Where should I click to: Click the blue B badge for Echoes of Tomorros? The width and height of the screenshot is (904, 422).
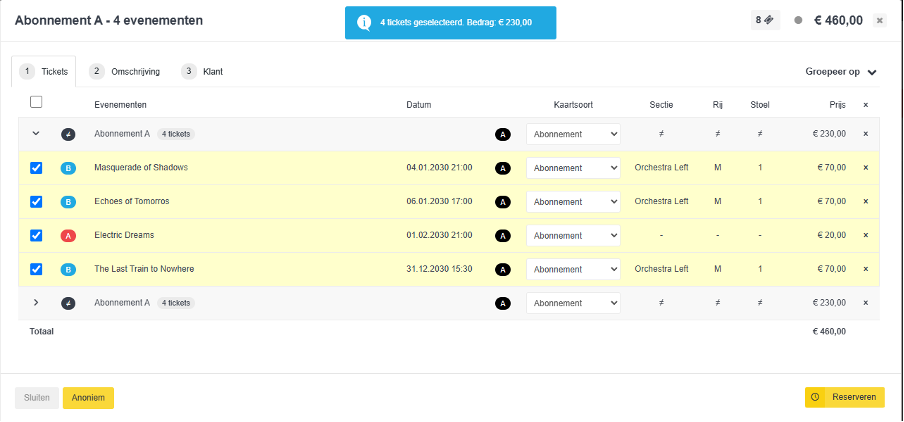68,202
